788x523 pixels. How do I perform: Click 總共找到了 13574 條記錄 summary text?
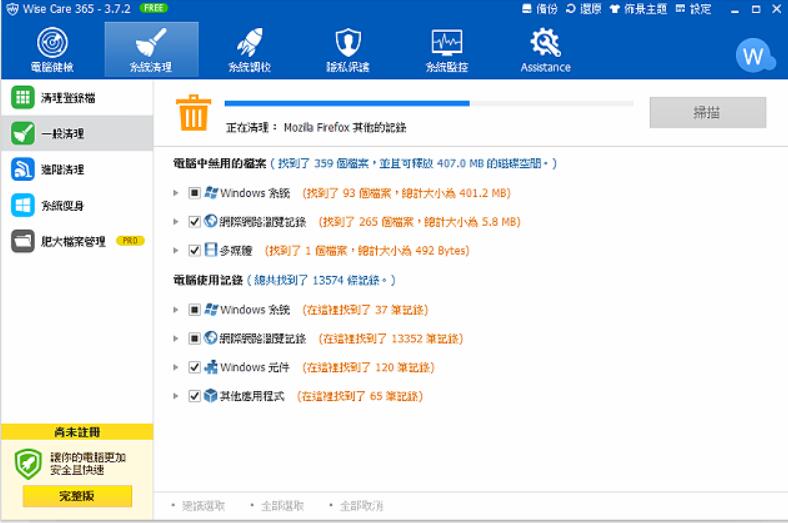point(322,280)
